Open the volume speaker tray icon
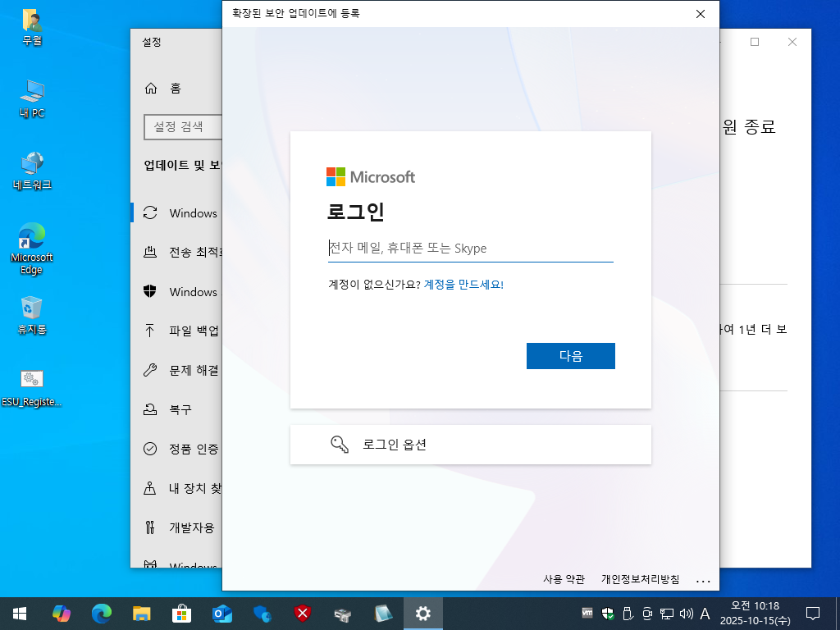 point(686,614)
